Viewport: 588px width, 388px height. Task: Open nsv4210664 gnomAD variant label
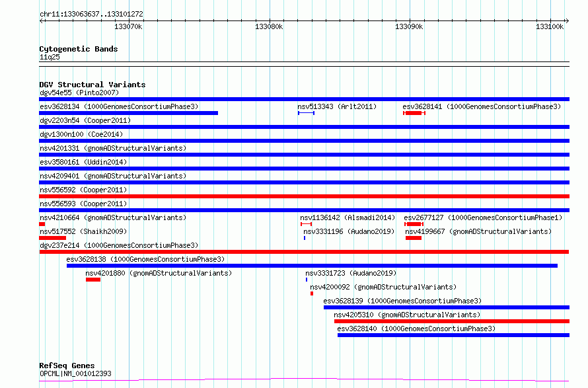click(x=113, y=217)
